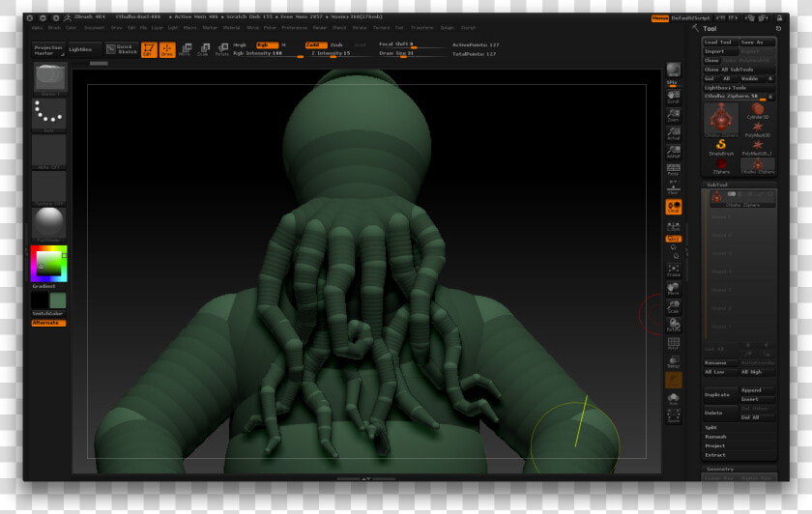This screenshot has height=514, width=812.
Task: Adjust Draw Size slider
Action: point(412,53)
